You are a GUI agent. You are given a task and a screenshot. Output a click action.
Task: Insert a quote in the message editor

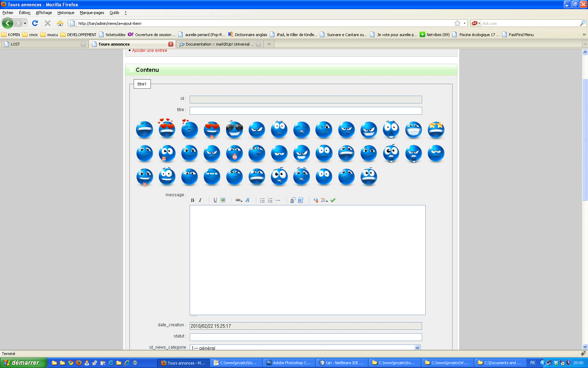tap(293, 200)
